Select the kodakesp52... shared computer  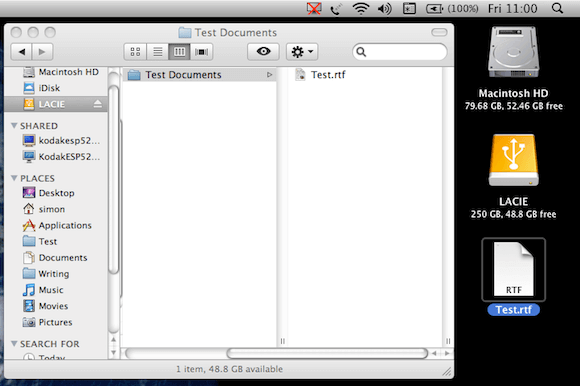[x=61, y=140]
